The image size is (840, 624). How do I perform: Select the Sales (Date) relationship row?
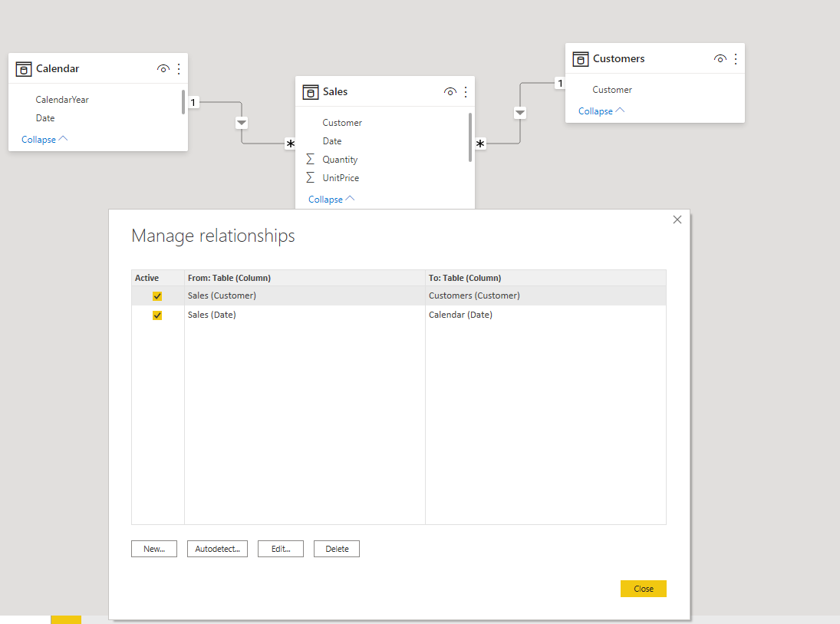(x=399, y=315)
